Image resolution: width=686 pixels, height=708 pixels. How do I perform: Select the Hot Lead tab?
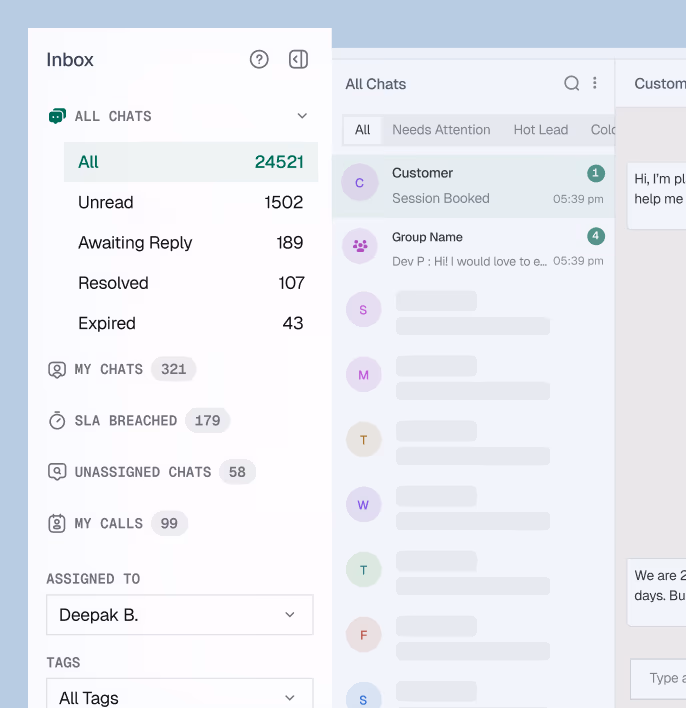pos(540,130)
